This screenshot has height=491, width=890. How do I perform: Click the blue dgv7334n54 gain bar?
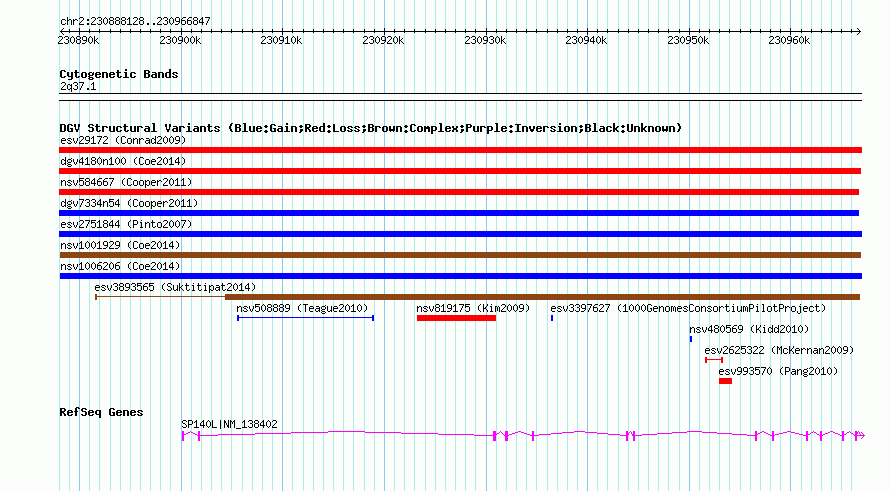click(x=460, y=213)
